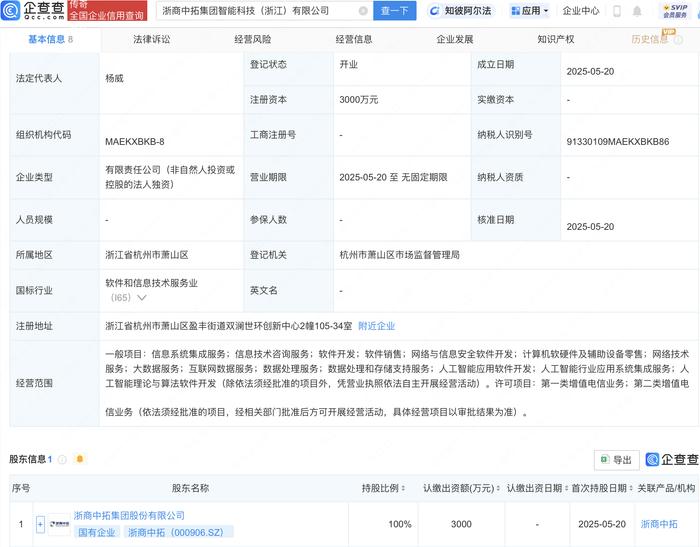
Task: Select registered capital 3000万元
Action: (358, 100)
